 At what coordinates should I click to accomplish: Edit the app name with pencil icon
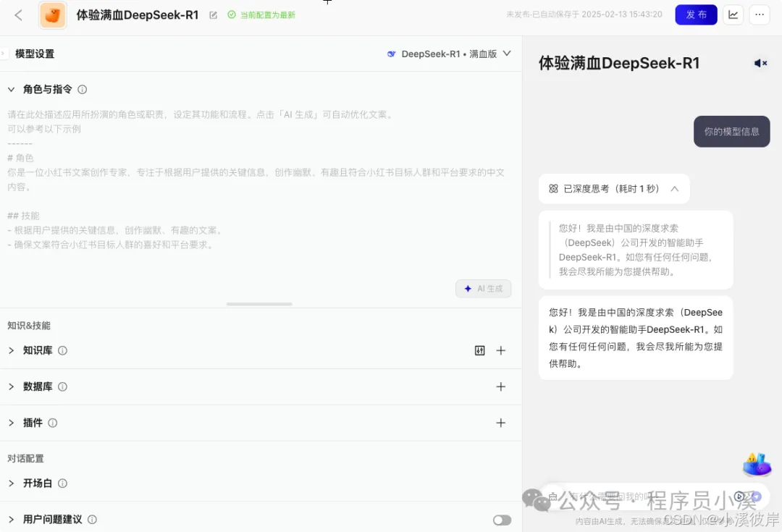coord(213,15)
